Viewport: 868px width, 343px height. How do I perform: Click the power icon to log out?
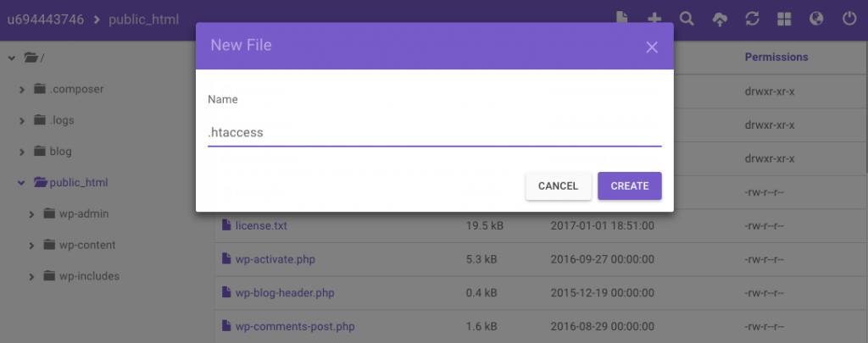pyautogui.click(x=849, y=19)
